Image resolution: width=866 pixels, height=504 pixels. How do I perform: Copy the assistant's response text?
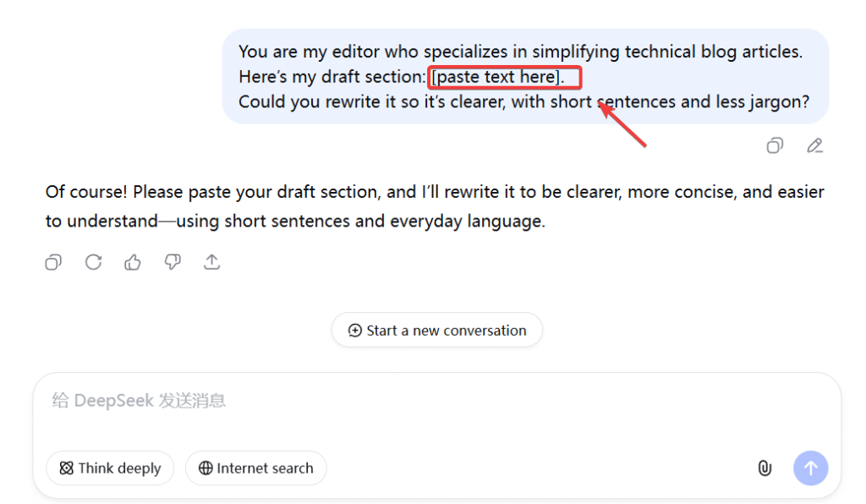pos(53,262)
